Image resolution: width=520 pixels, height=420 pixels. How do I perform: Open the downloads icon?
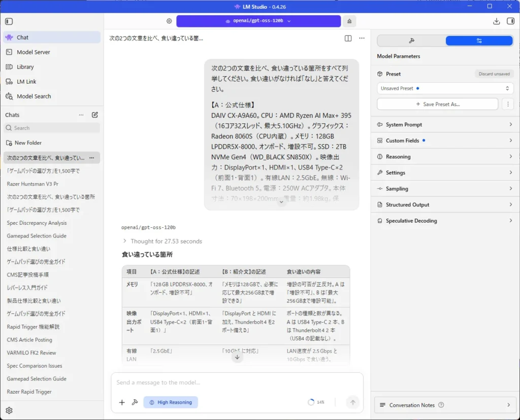tap(497, 21)
